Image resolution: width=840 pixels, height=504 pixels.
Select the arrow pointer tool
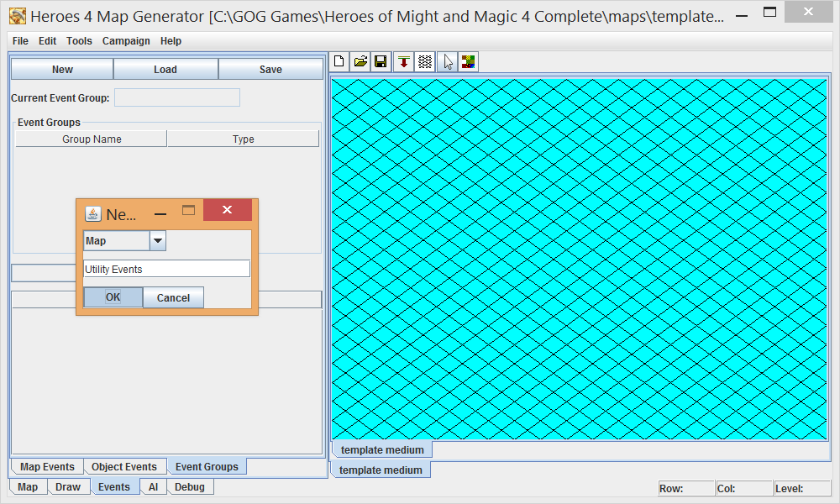coord(448,61)
